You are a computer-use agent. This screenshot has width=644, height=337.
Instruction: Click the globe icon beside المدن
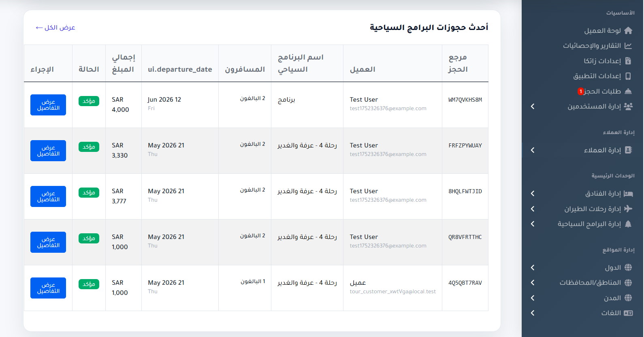pos(628,298)
